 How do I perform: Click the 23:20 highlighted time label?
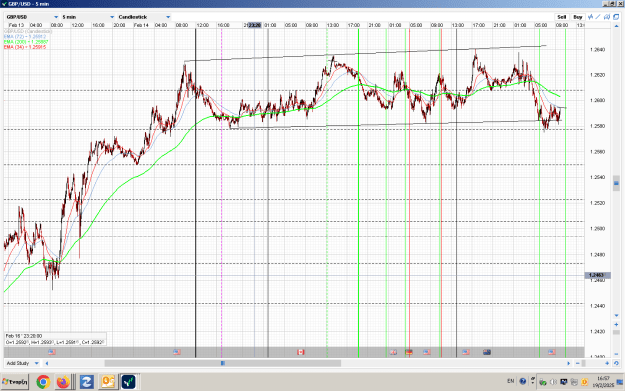[x=255, y=25]
